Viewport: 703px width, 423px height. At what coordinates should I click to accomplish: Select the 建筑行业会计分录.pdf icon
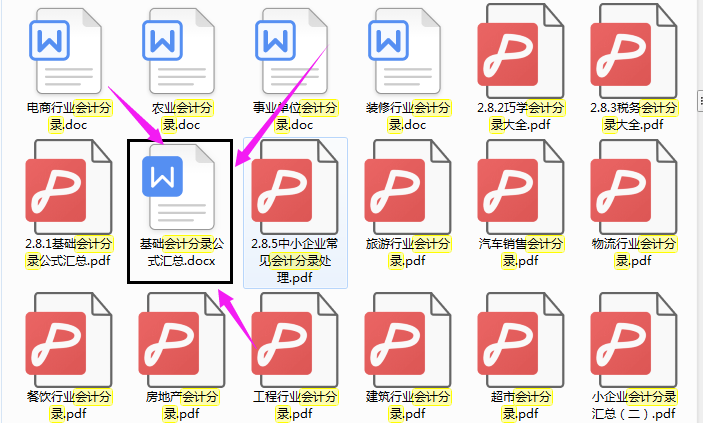[x=408, y=340]
